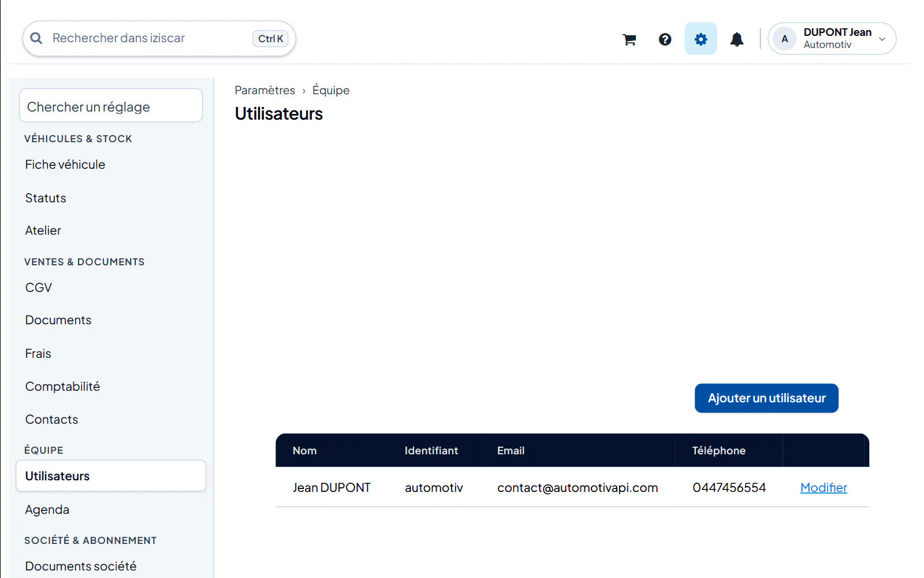Click the contact@automotivapi.com email cell

click(577, 488)
